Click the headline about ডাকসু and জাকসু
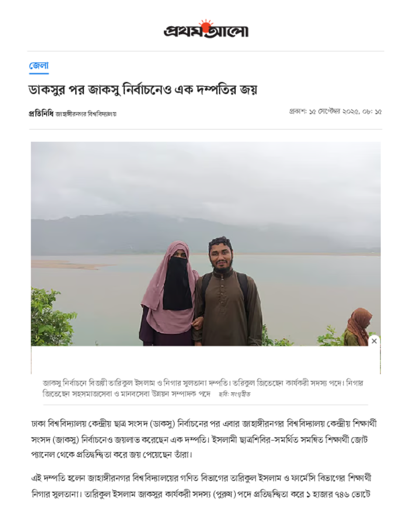This screenshot has height=532, width=411. (143, 90)
